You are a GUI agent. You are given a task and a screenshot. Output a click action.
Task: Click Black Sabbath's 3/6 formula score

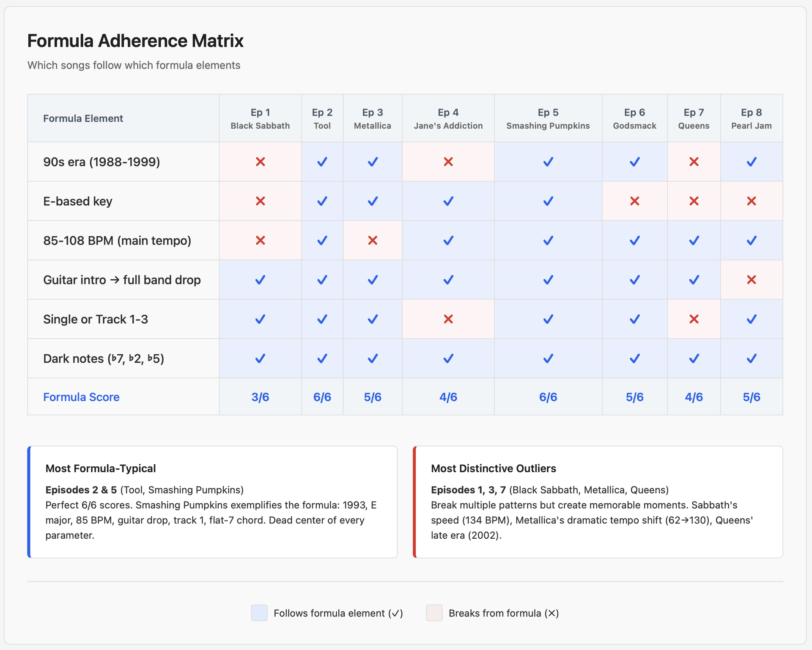point(260,397)
